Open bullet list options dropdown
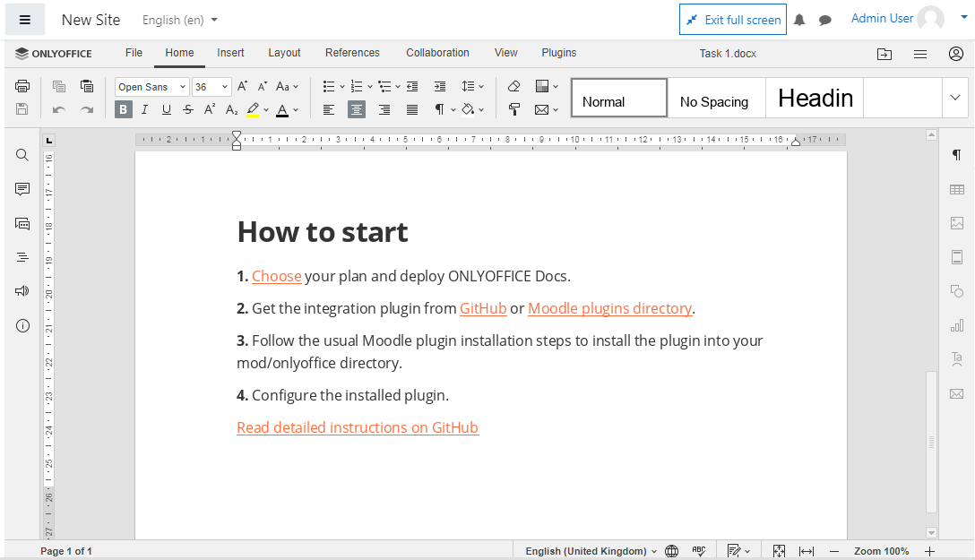Screen dimensions: 975x560 point(342,87)
